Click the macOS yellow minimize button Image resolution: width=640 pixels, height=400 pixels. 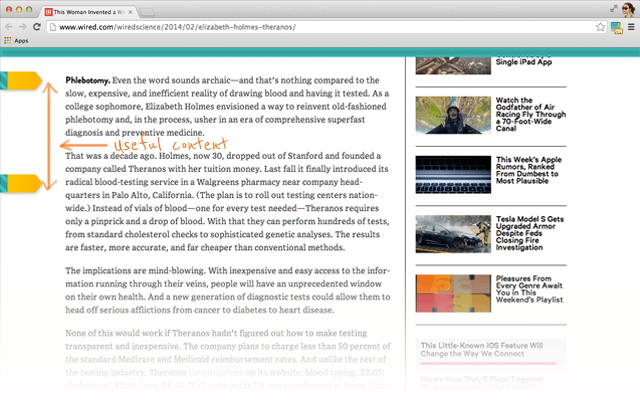tap(19, 9)
